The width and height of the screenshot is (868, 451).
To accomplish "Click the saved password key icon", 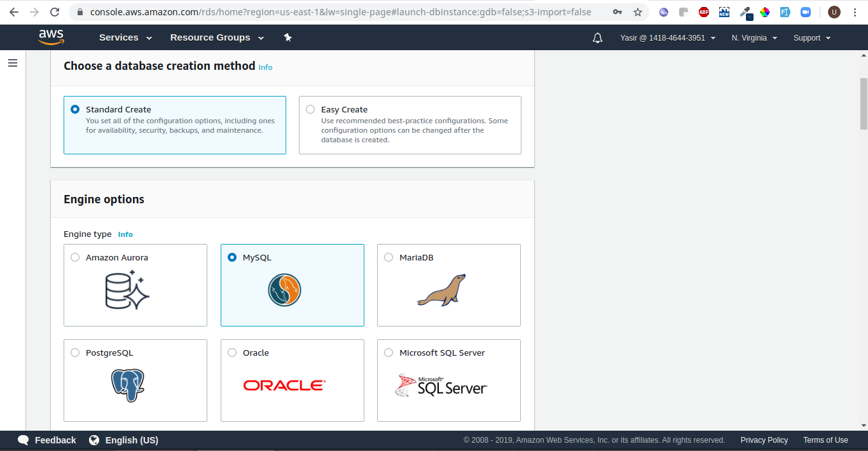I will (617, 12).
